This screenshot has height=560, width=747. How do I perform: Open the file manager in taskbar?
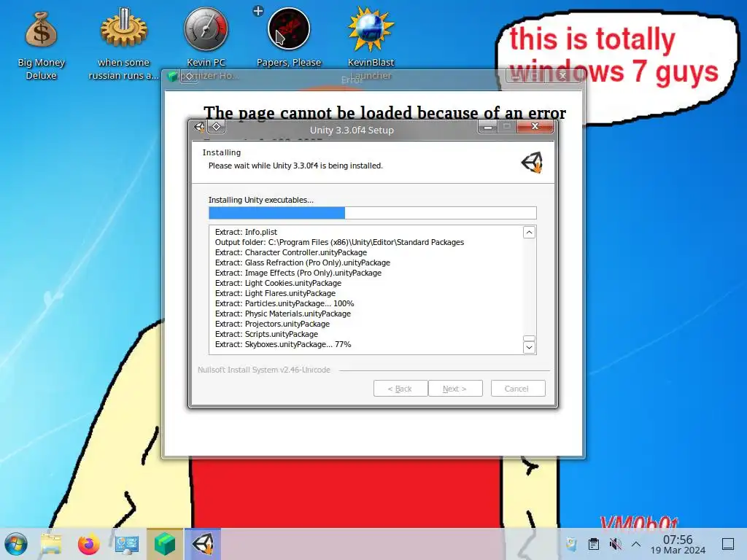click(51, 544)
